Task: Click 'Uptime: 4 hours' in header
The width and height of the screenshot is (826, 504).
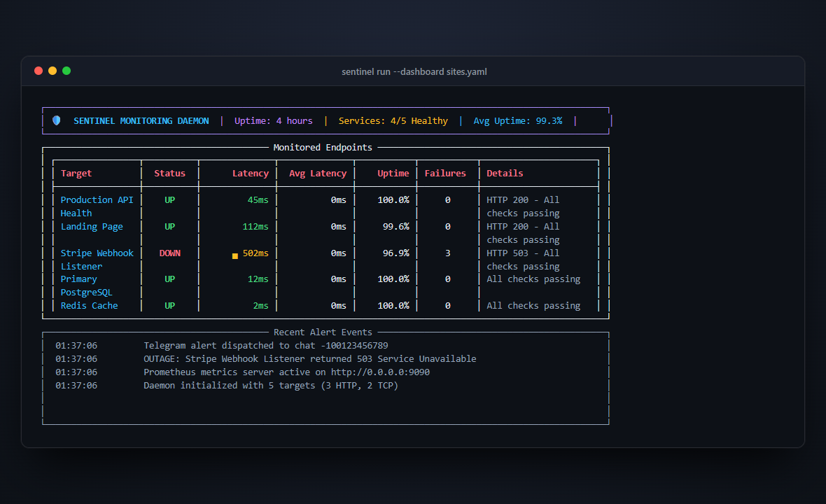Action: (x=274, y=120)
